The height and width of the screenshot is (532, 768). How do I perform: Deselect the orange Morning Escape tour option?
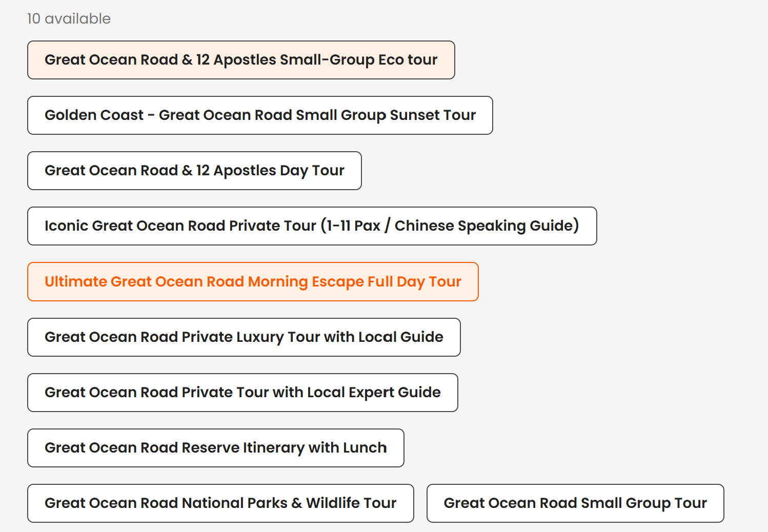tap(253, 282)
